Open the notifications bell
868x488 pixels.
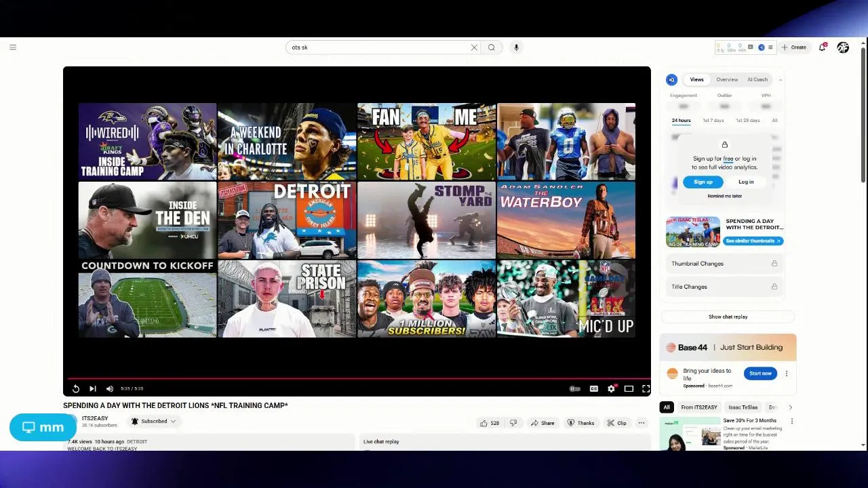tap(822, 47)
